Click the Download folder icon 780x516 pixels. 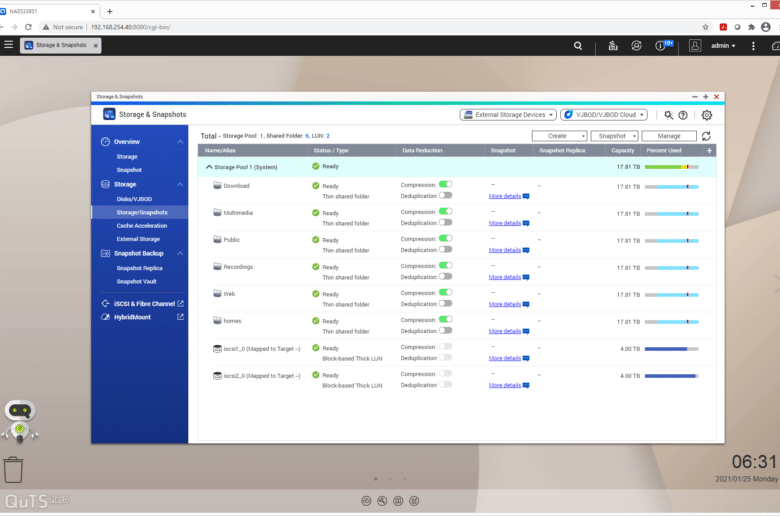click(217, 186)
